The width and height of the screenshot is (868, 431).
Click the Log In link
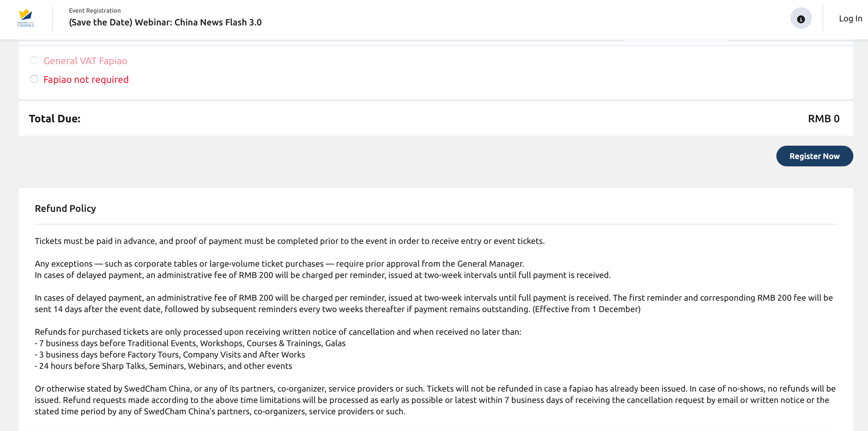tap(850, 18)
